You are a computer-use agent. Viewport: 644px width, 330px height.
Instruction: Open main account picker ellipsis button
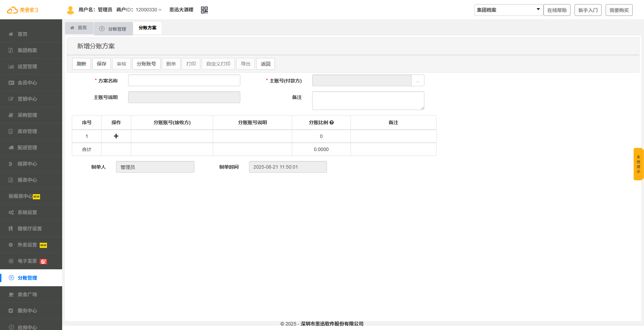click(x=418, y=81)
